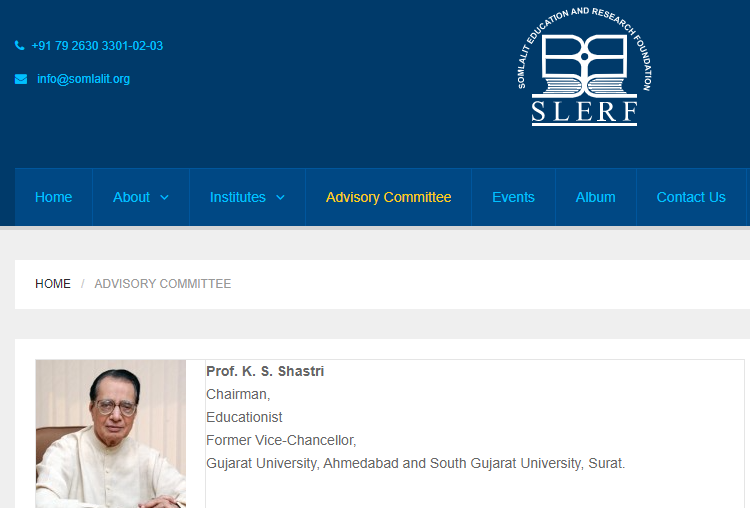Click the phone icon in header
Viewport: 750px width, 508px height.
pyautogui.click(x=20, y=46)
